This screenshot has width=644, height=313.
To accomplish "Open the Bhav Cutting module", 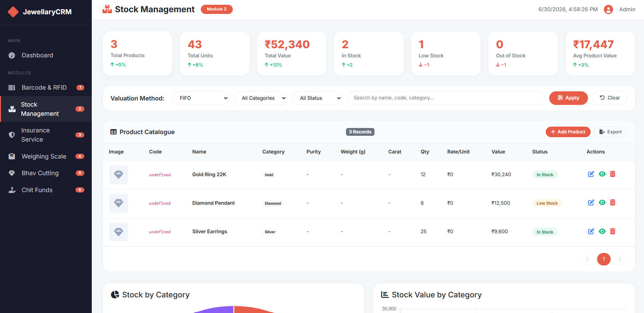I will click(46, 173).
